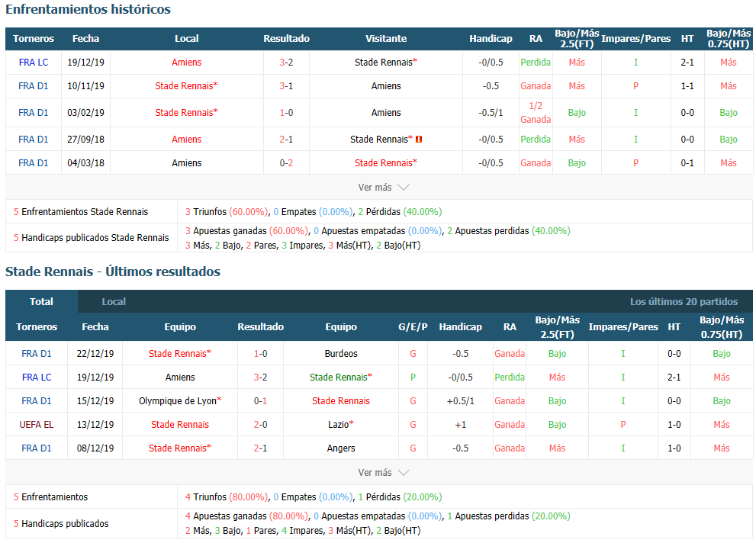The width and height of the screenshot is (756, 543).
Task: Click the Handicap column header in historical table
Action: 491,39
